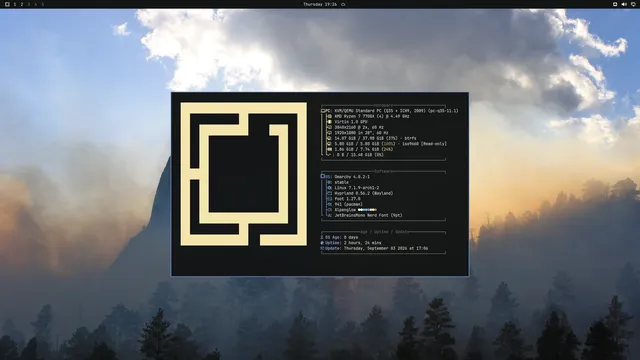Image resolution: width=640 pixels, height=360 pixels.
Task: Switch to workspace 1
Action: pos(15,4)
